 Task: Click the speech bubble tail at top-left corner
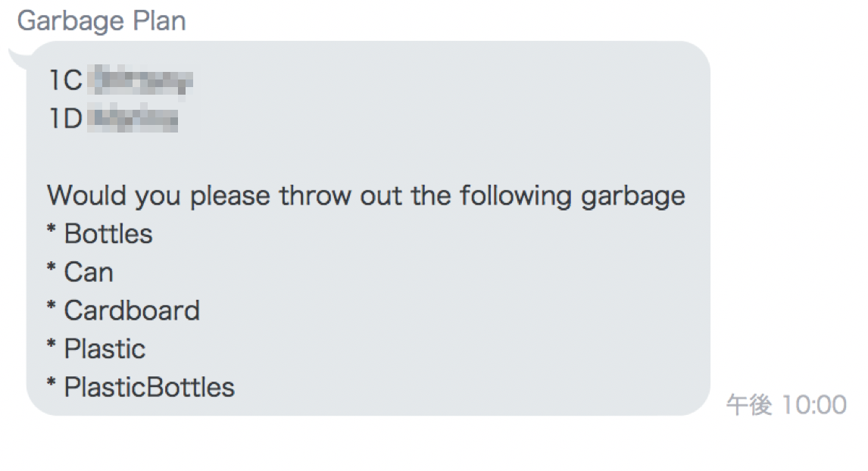coord(17,55)
